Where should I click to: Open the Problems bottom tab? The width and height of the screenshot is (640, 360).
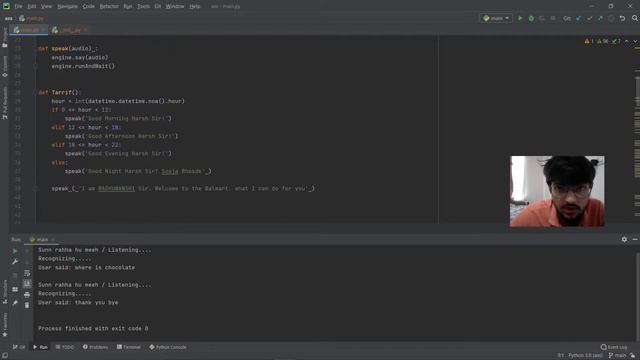tap(96, 347)
